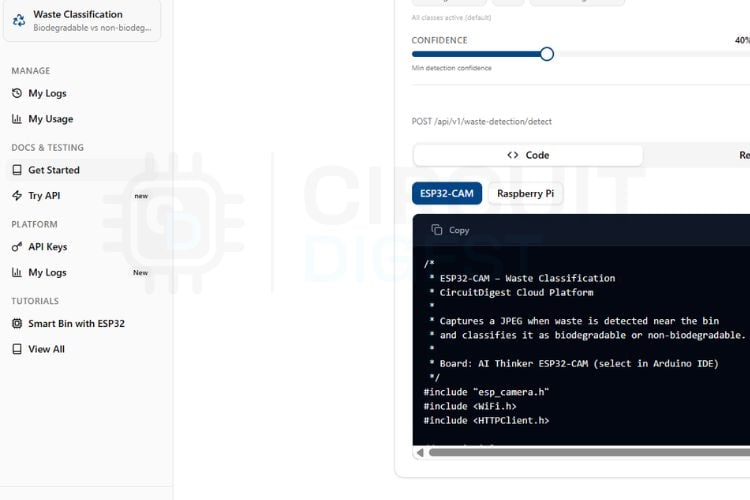Click the chart icon beside Platform My Logs
The height and width of the screenshot is (500, 750).
[x=17, y=272]
